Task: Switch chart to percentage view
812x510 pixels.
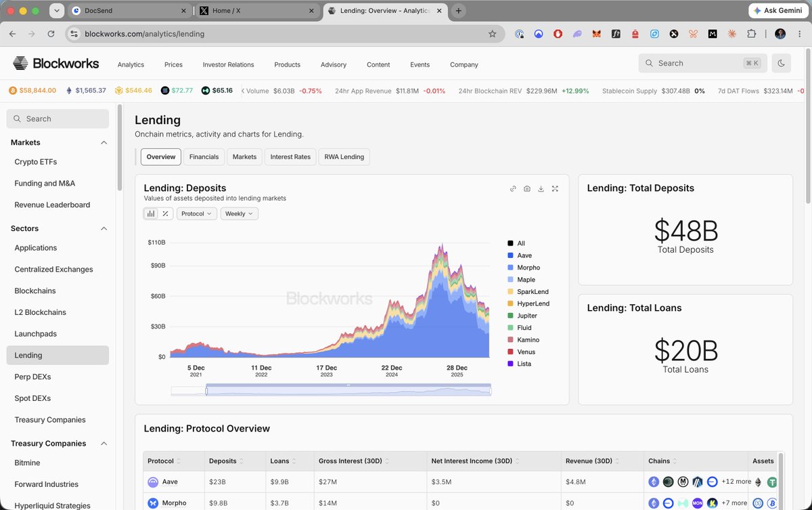Action: click(x=165, y=213)
